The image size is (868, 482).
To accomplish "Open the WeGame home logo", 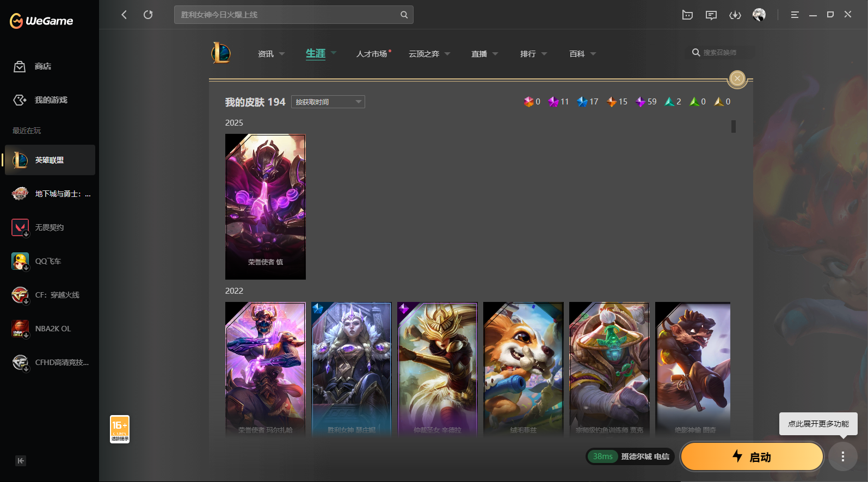I will point(41,21).
